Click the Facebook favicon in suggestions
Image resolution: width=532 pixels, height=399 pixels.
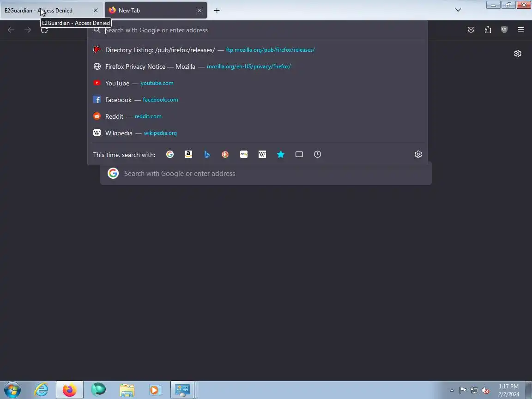pos(97,99)
